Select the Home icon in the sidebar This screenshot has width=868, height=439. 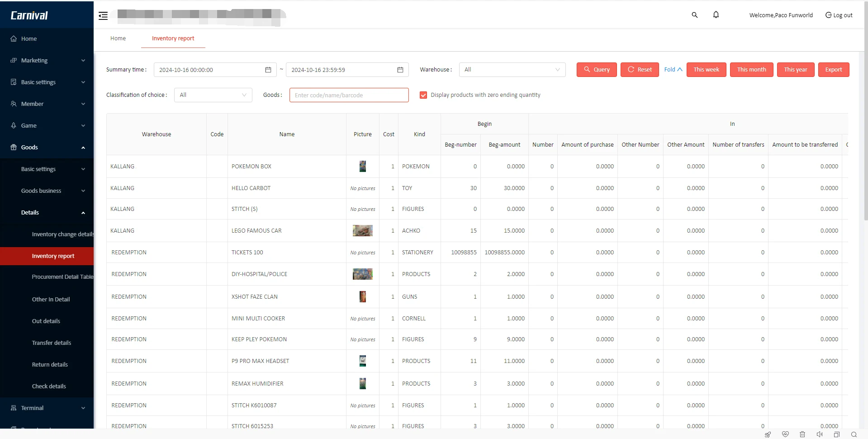14,38
